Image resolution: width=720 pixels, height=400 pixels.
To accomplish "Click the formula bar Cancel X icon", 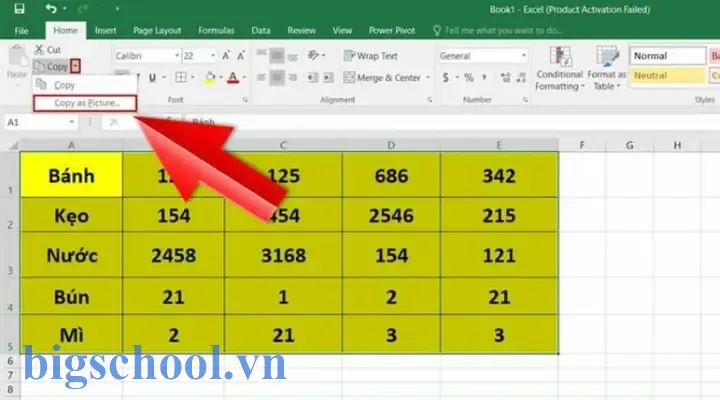I will tap(114, 122).
